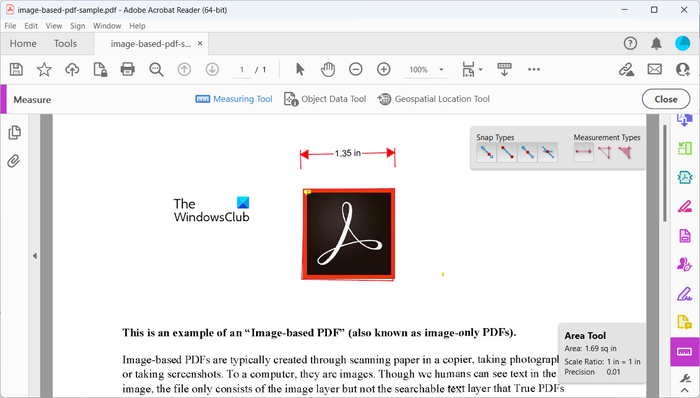Click the 100% zoom value field
The width and height of the screenshot is (700, 398).
(419, 70)
